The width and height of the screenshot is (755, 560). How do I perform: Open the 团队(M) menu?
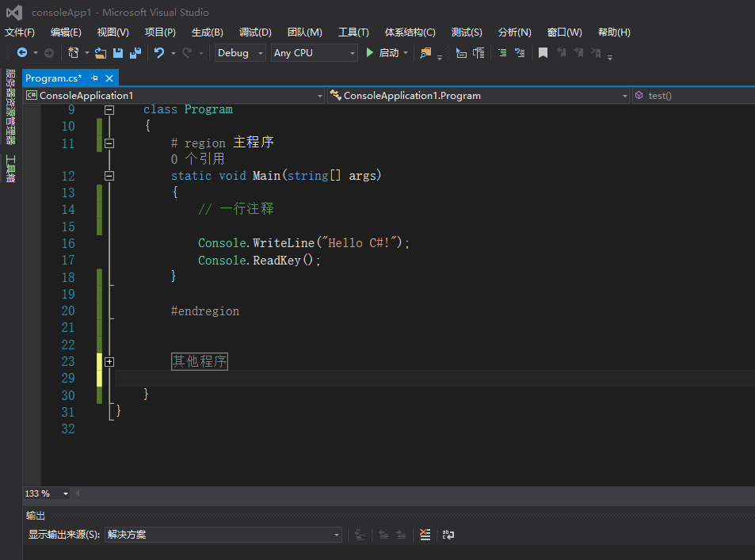point(304,32)
